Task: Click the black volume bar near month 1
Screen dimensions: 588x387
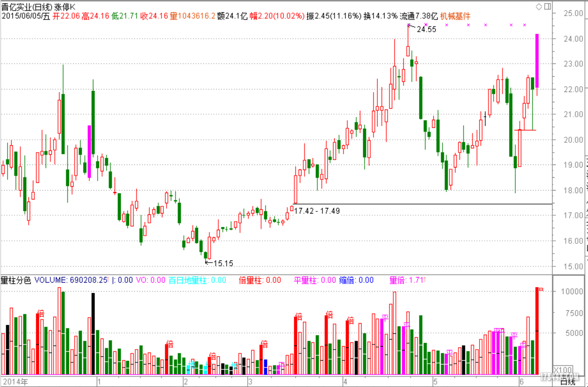Action: tap(93, 333)
